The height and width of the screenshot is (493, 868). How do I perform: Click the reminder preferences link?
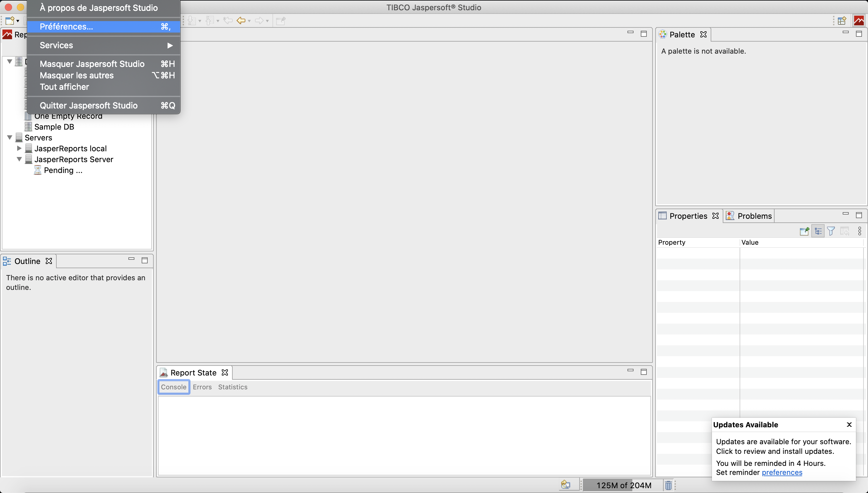[x=782, y=472]
